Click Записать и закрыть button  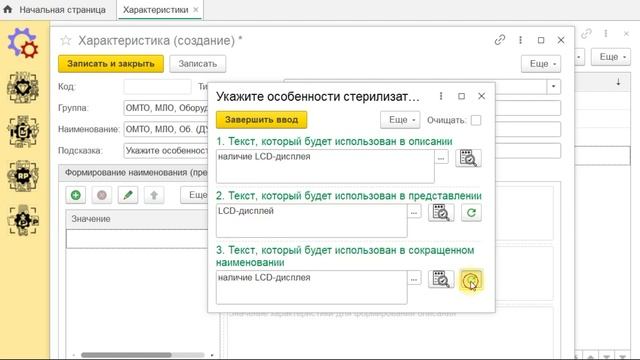tap(111, 64)
